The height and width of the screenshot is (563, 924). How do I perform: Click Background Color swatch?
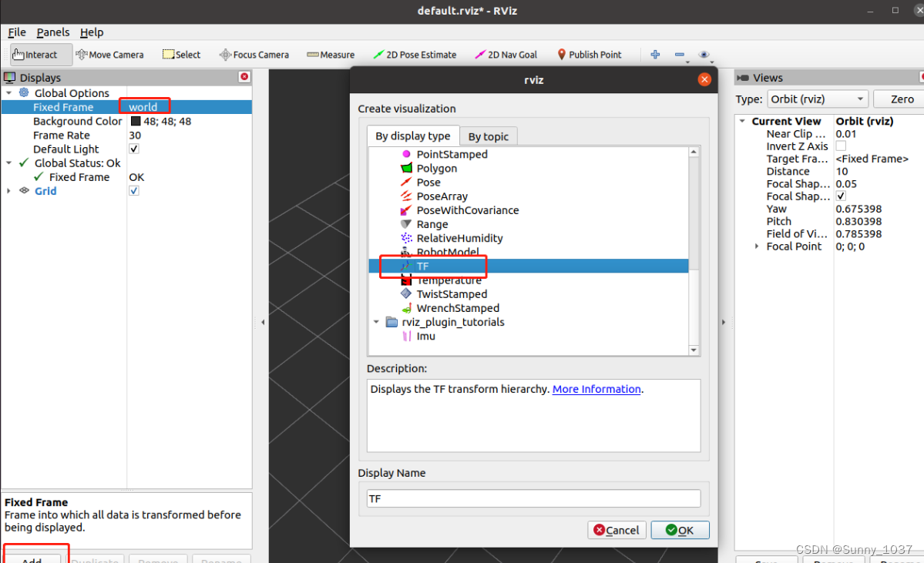click(x=136, y=122)
